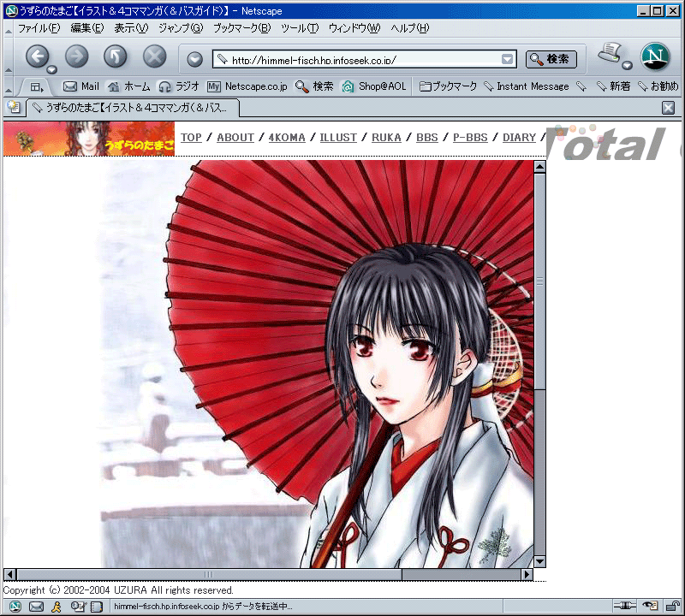
Task: Open the ファイル(F) menu
Action: point(39,28)
